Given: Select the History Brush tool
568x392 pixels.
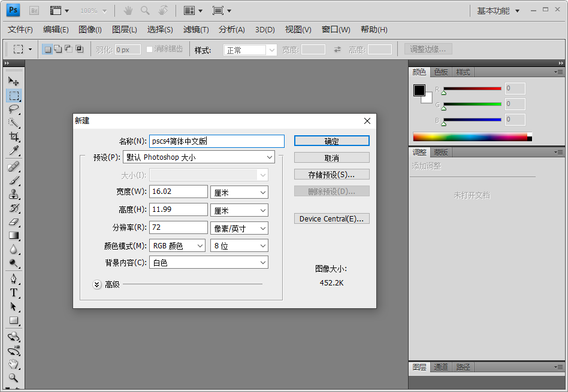Looking at the screenshot, I should tap(14, 208).
